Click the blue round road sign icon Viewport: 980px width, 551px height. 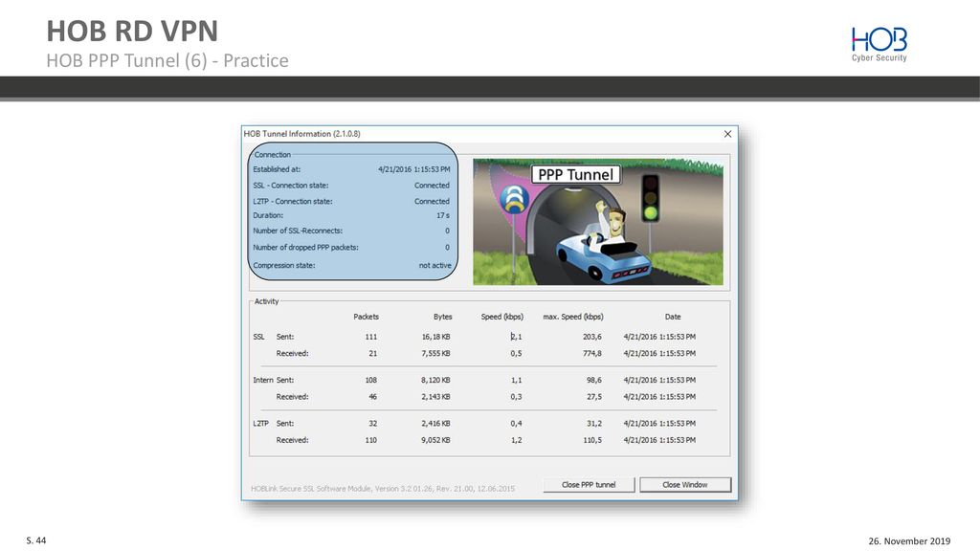[x=514, y=200]
